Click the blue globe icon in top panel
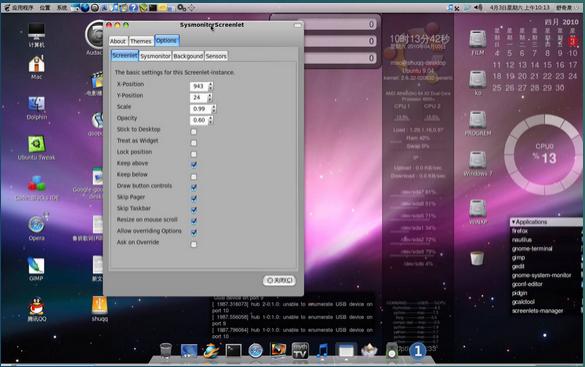 pyautogui.click(x=85, y=7)
